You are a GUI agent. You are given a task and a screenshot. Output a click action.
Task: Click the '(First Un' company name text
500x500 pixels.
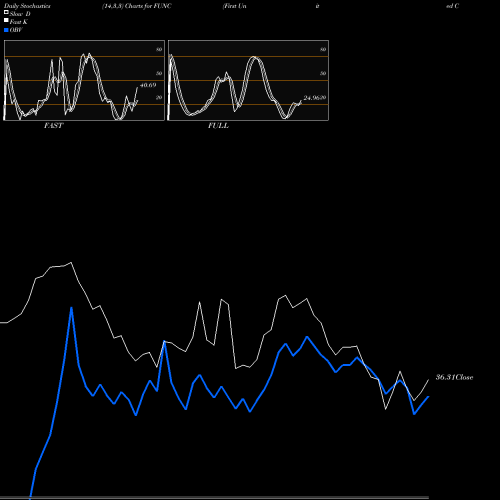tap(235, 6)
